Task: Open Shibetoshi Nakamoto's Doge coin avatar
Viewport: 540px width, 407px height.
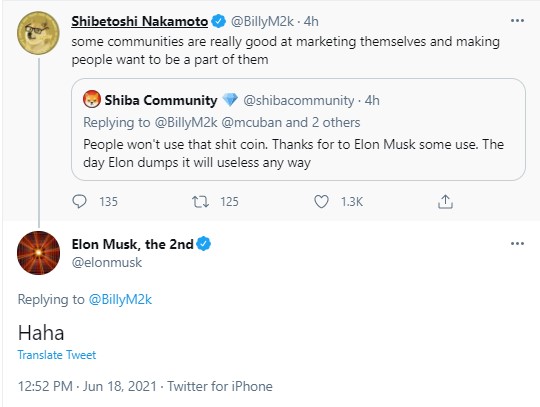Action: [x=38, y=33]
